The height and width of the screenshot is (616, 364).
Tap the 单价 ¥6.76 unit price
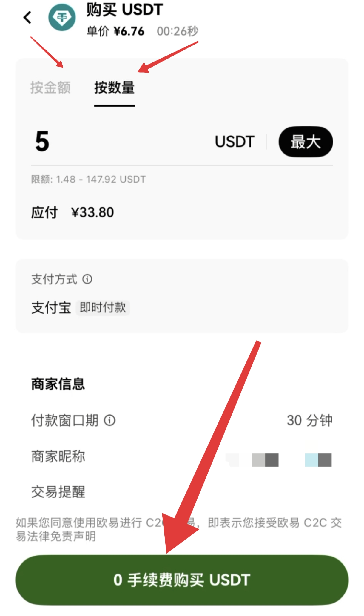tap(115, 31)
